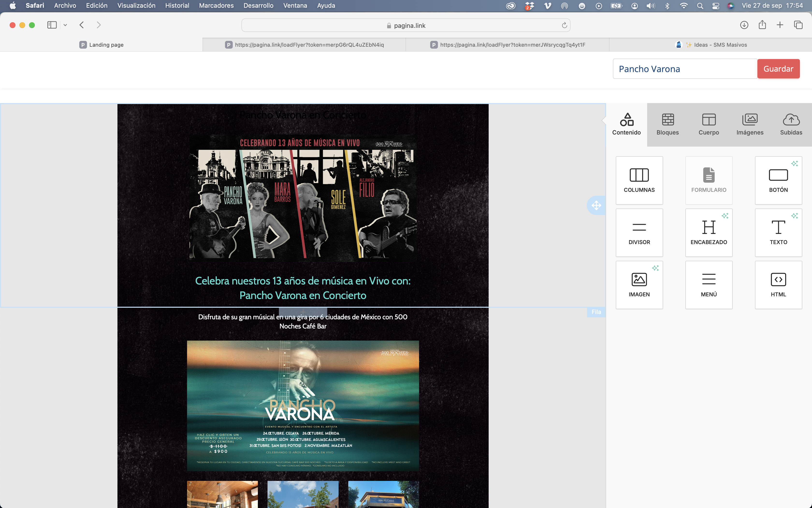812x508 pixels.
Task: Open the Ayuda menu
Action: point(326,6)
